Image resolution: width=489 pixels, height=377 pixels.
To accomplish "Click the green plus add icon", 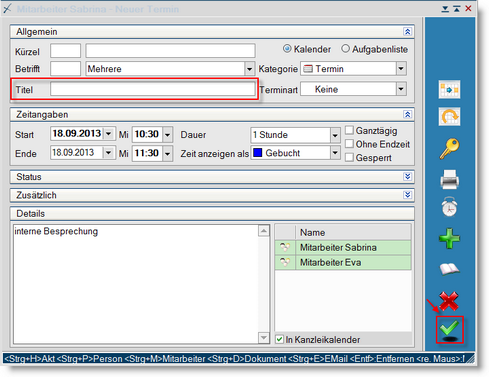I will point(449,238).
